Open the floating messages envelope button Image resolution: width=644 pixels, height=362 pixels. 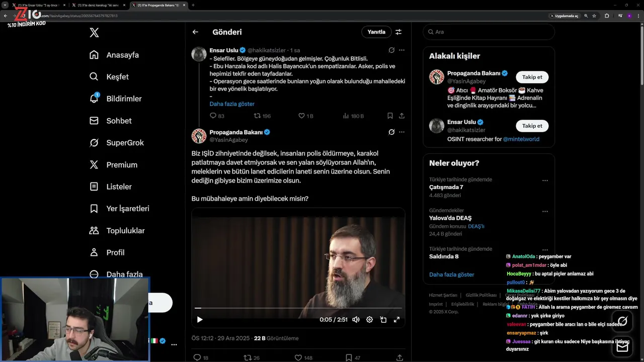click(622, 347)
